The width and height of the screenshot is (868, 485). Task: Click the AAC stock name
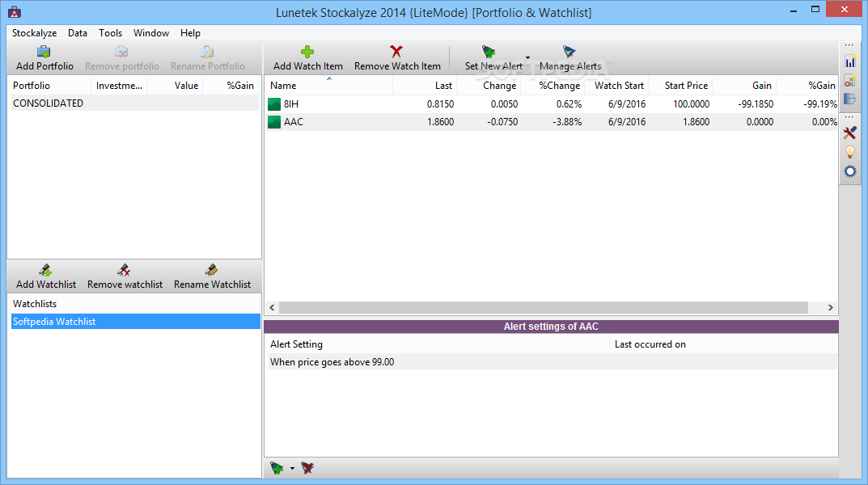tap(294, 122)
